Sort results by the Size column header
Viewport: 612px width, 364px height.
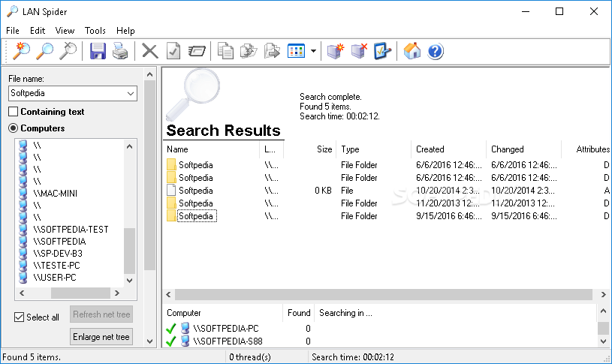coord(310,149)
